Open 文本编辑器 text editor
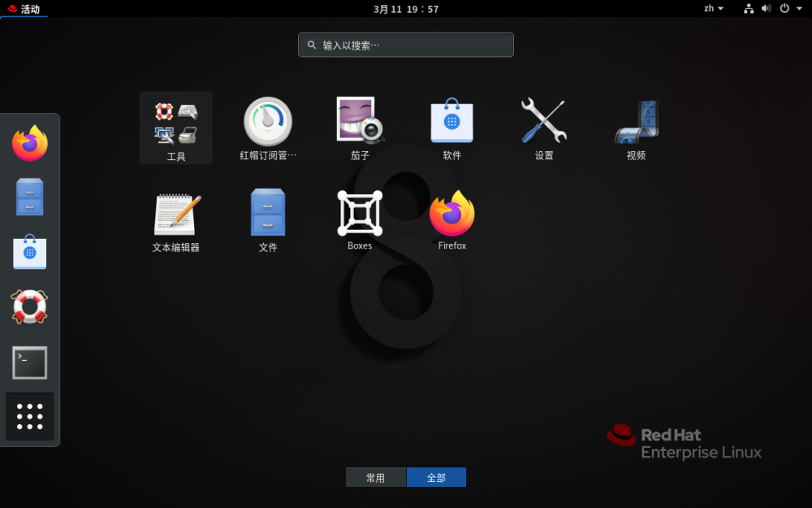 point(176,221)
